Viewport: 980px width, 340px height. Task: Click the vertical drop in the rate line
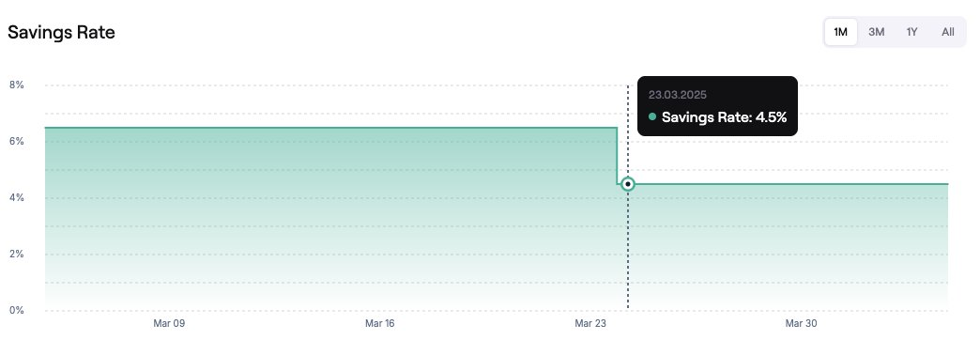click(618, 156)
